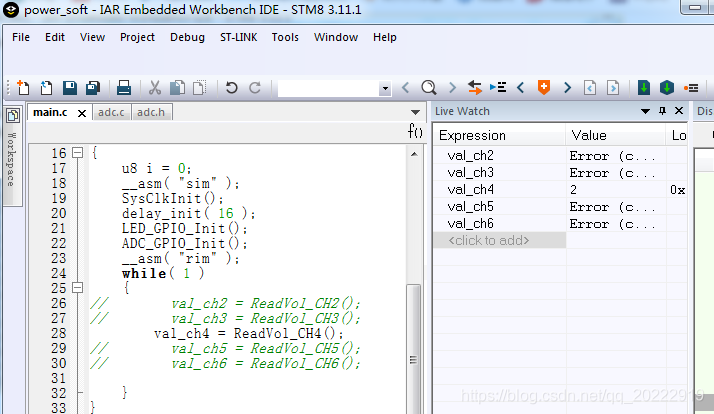This screenshot has width=714, height=414.
Task: Save the current file with the floppy icon
Action: 69,87
